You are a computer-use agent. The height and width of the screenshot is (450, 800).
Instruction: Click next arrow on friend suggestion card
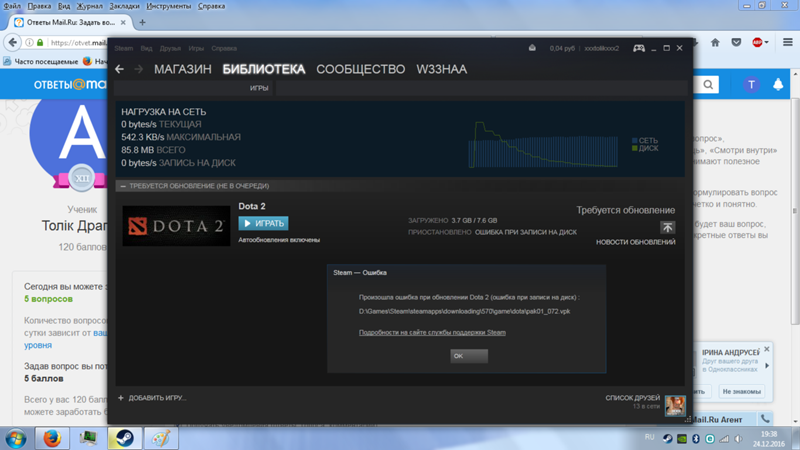[767, 365]
